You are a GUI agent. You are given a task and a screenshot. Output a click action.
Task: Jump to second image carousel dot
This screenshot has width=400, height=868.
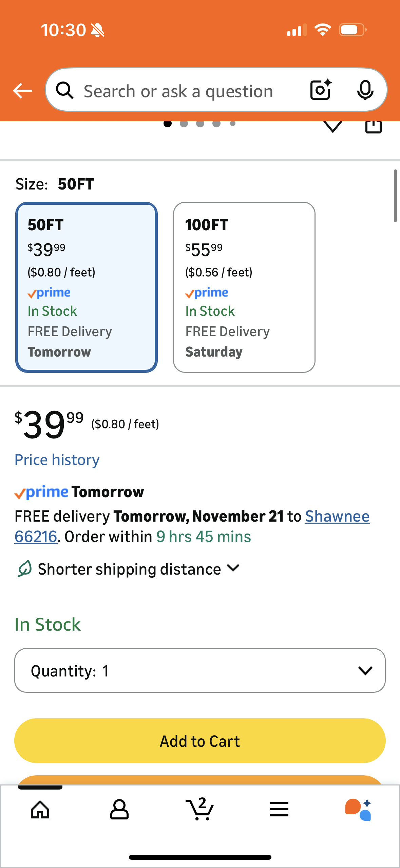coord(184,124)
